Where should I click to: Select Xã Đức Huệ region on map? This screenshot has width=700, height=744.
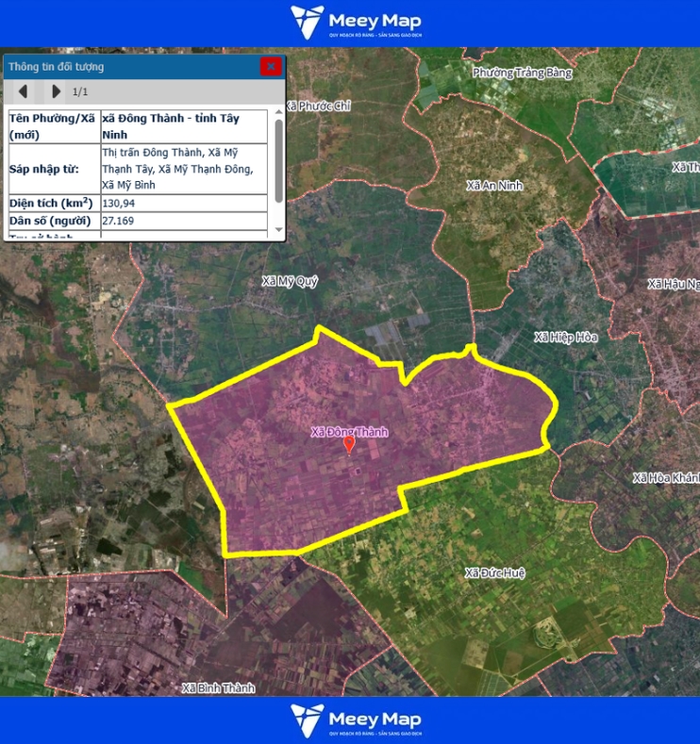pyautogui.click(x=495, y=572)
